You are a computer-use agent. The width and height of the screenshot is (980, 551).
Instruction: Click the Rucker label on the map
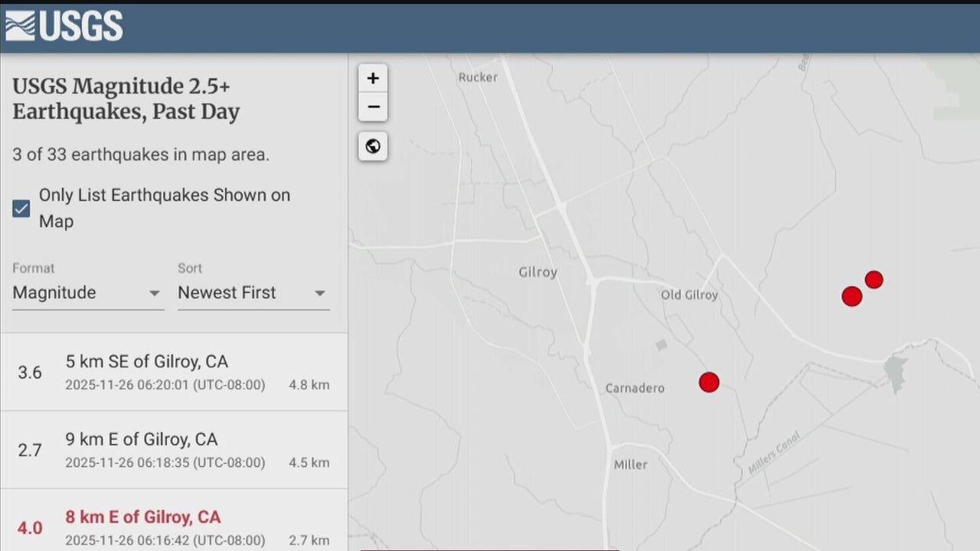(x=478, y=77)
